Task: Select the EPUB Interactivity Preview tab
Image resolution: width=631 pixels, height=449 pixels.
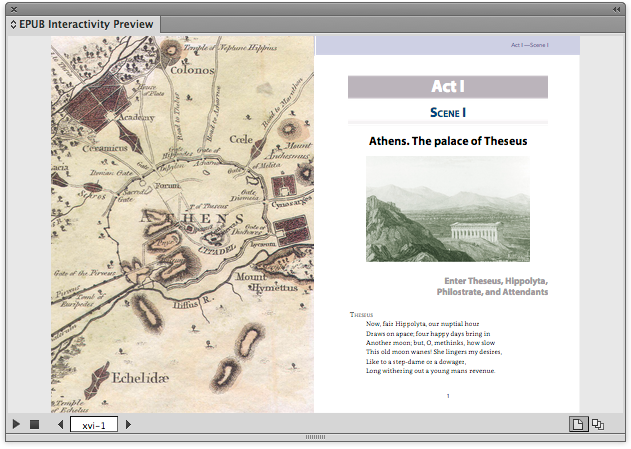Action: coord(82,24)
